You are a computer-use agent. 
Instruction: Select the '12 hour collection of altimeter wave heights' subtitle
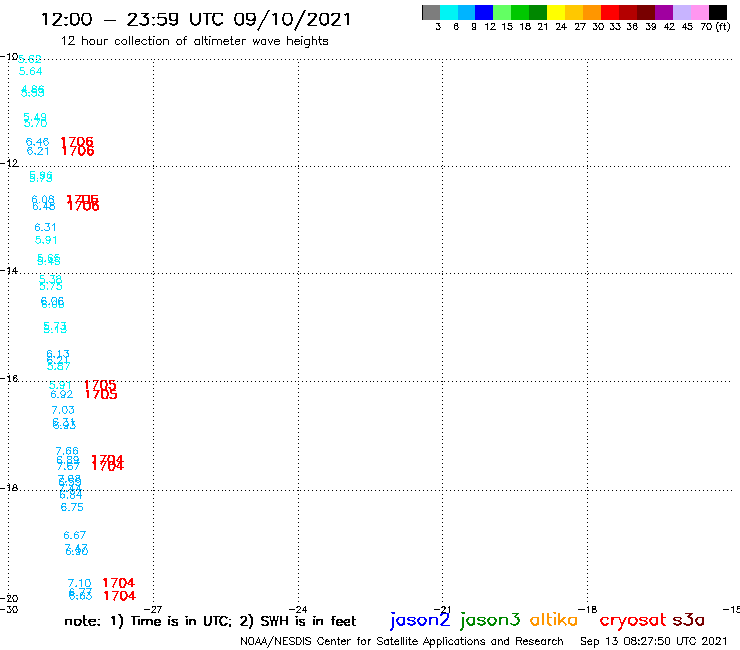click(194, 41)
